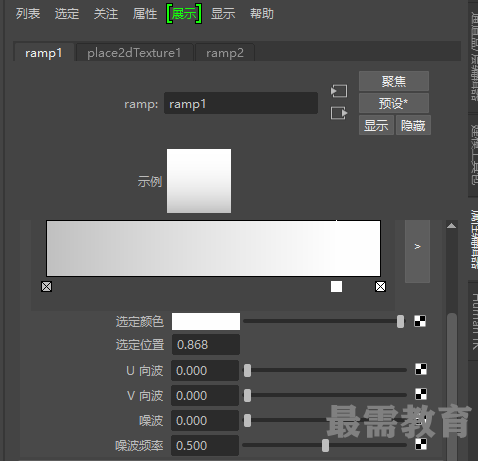Screen dimensions: 478x461
Task: Click the 示例 sample swatch thumbnail
Action: tap(199, 181)
